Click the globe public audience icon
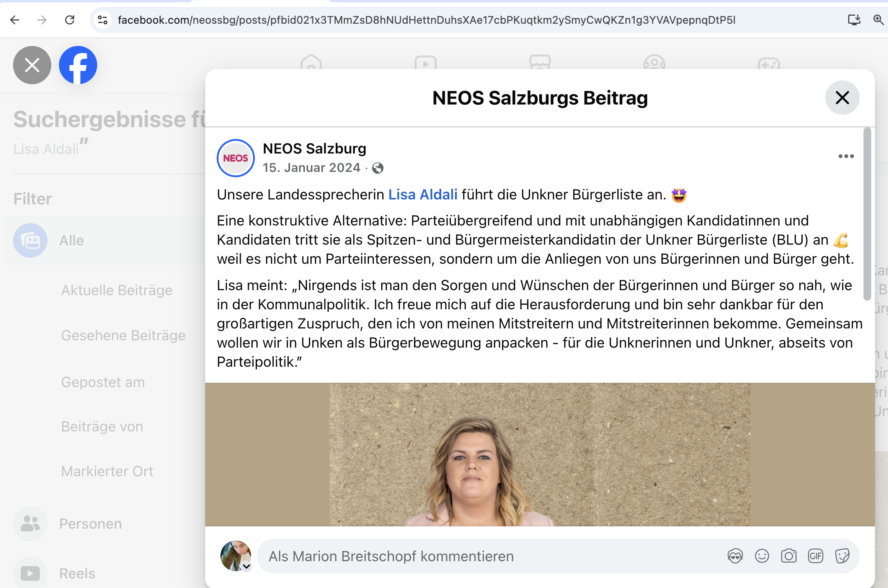This screenshot has width=888, height=588. pyautogui.click(x=378, y=168)
